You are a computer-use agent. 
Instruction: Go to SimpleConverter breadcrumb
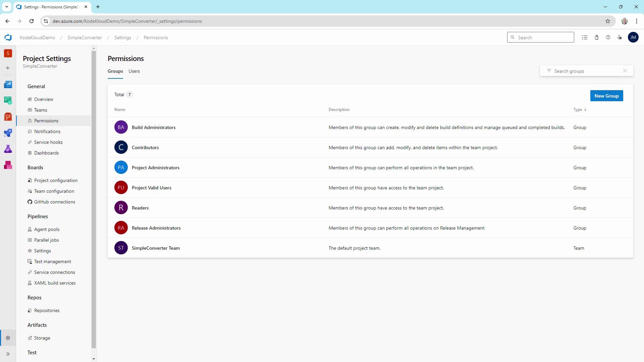pyautogui.click(x=85, y=38)
